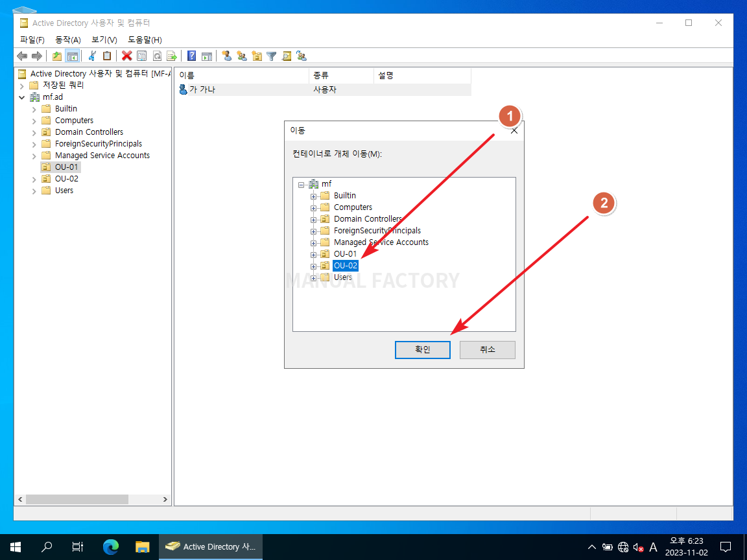The image size is (747, 560).
Task: Select Builtin in the move dialog tree
Action: pyautogui.click(x=345, y=195)
